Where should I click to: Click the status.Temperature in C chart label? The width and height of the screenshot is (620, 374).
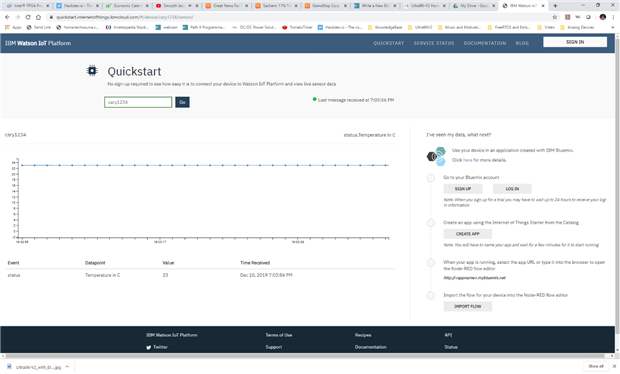click(369, 135)
